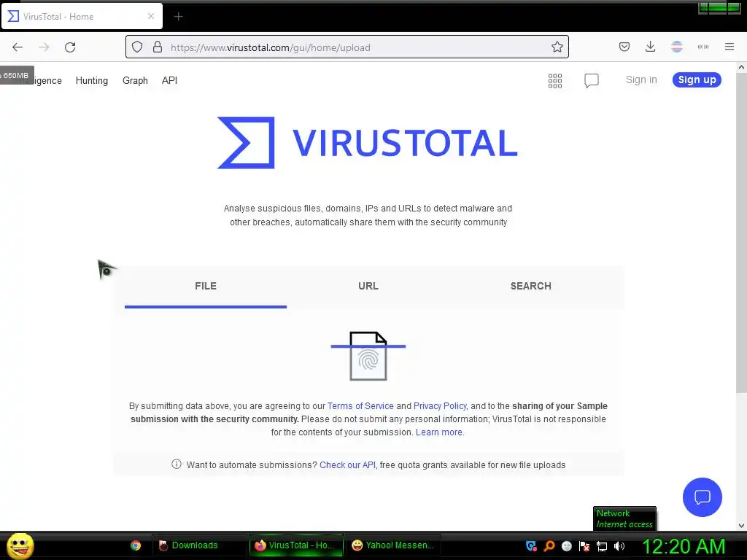Select the FILE tab

pos(205,286)
